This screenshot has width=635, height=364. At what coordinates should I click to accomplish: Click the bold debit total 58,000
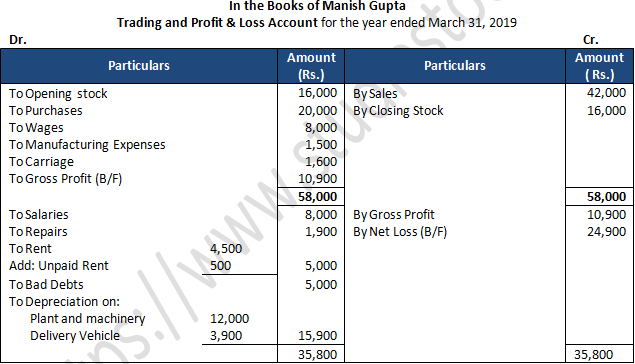[318, 196]
